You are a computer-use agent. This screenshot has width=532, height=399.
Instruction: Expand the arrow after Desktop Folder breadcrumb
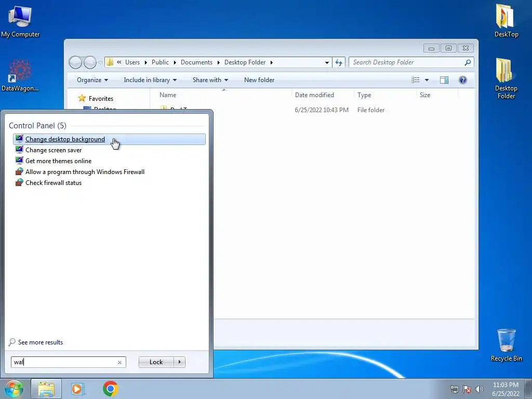(271, 62)
